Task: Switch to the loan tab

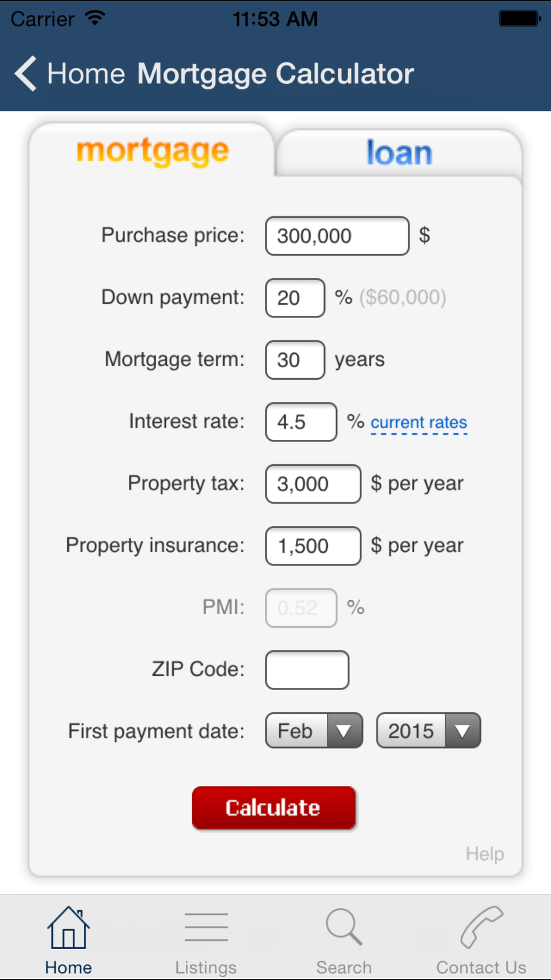Action: click(399, 153)
